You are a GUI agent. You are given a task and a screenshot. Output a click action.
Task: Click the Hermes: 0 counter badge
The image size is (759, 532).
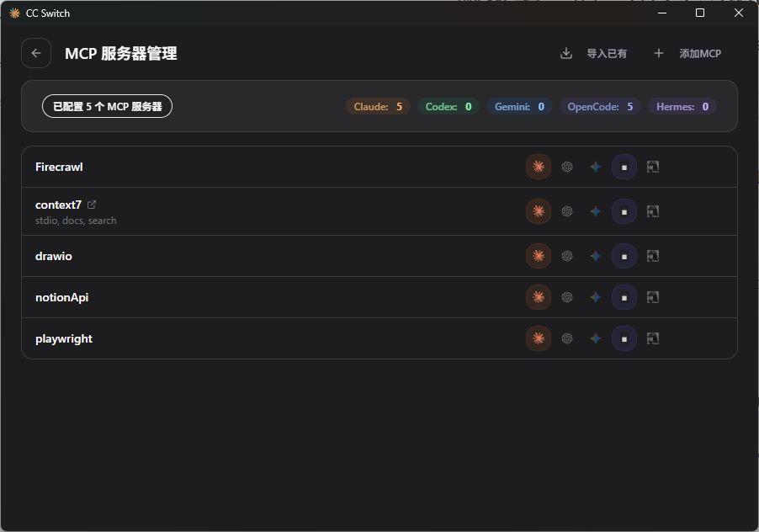pyautogui.click(x=682, y=107)
